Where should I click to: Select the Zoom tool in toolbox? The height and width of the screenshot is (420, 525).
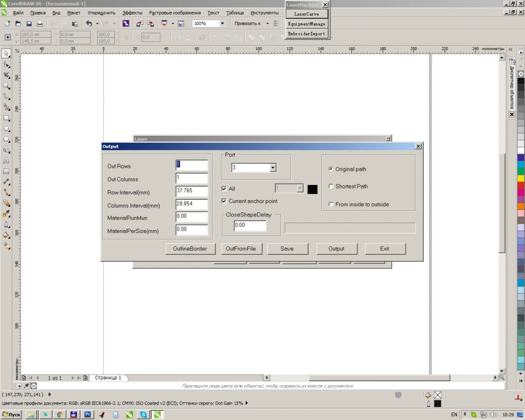coord(7,86)
